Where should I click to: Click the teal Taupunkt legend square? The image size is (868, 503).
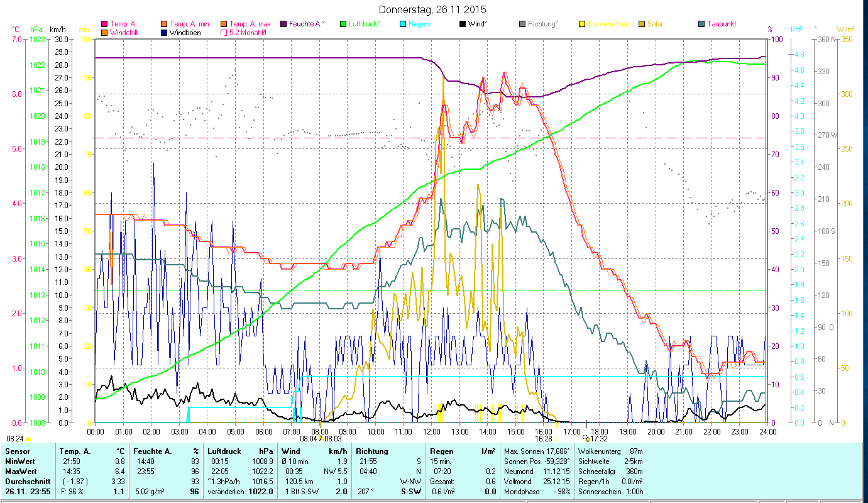(x=701, y=25)
